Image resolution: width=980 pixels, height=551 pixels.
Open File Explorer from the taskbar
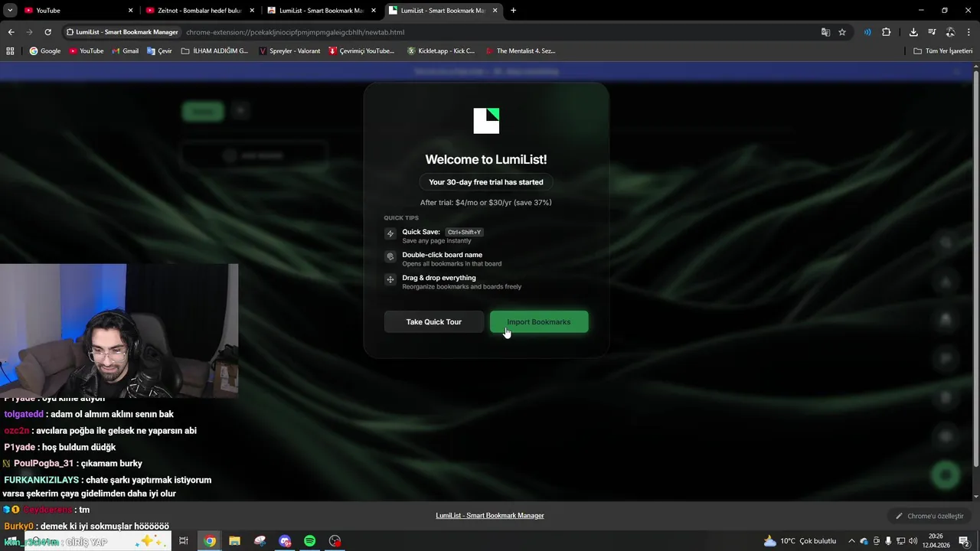pyautogui.click(x=234, y=541)
